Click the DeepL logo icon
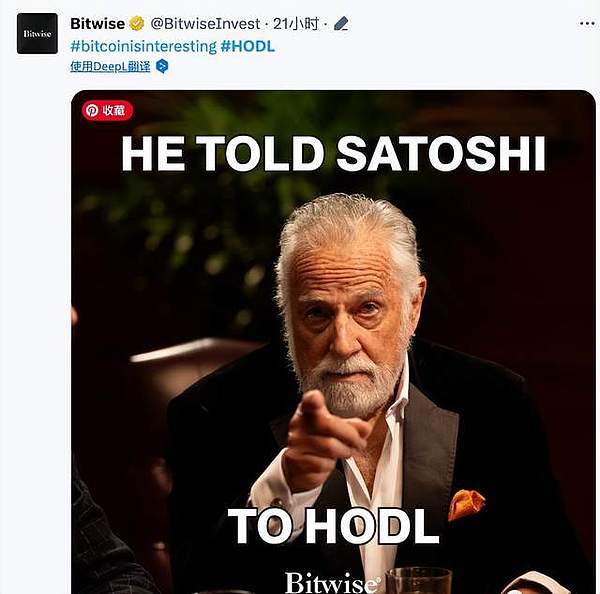 pos(162,66)
